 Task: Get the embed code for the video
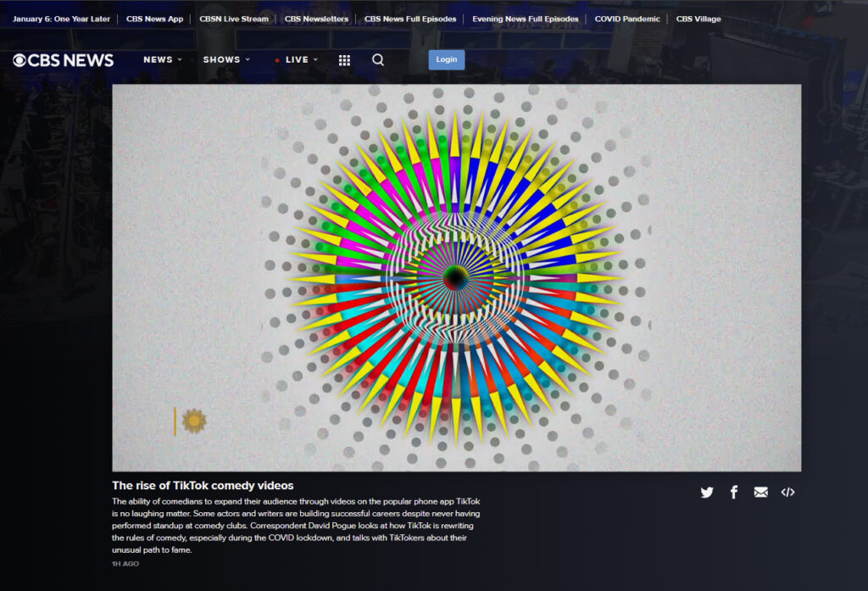pos(787,492)
